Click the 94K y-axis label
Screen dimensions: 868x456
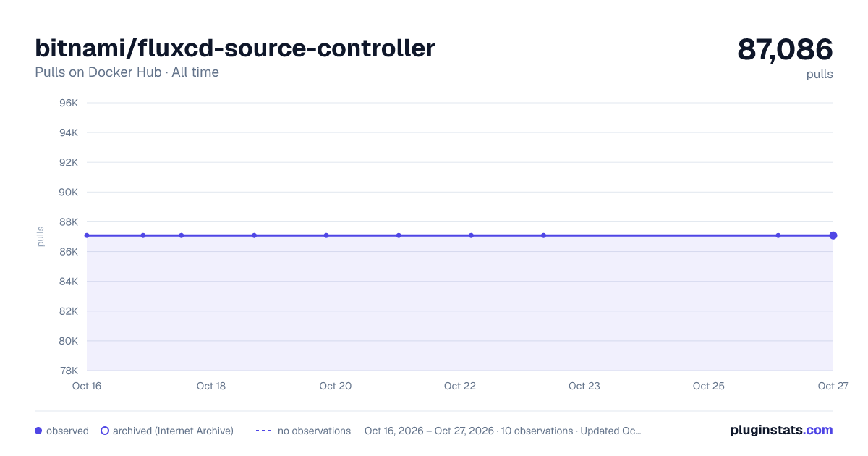pyautogui.click(x=68, y=132)
